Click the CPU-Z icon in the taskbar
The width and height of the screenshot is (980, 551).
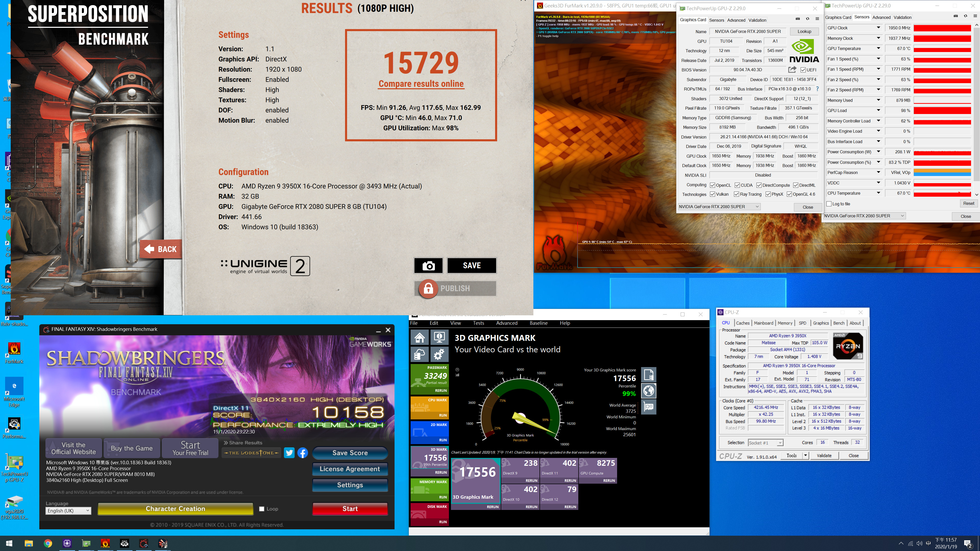pyautogui.click(x=67, y=543)
